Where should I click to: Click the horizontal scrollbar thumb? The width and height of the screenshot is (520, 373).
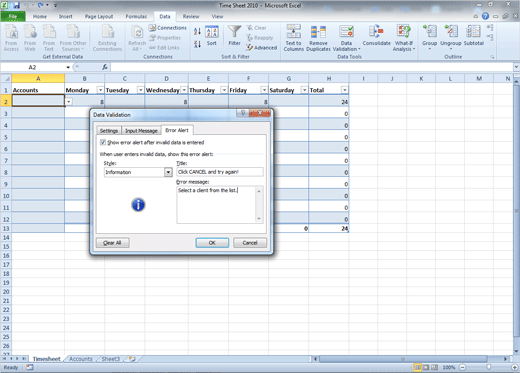click(x=403, y=359)
